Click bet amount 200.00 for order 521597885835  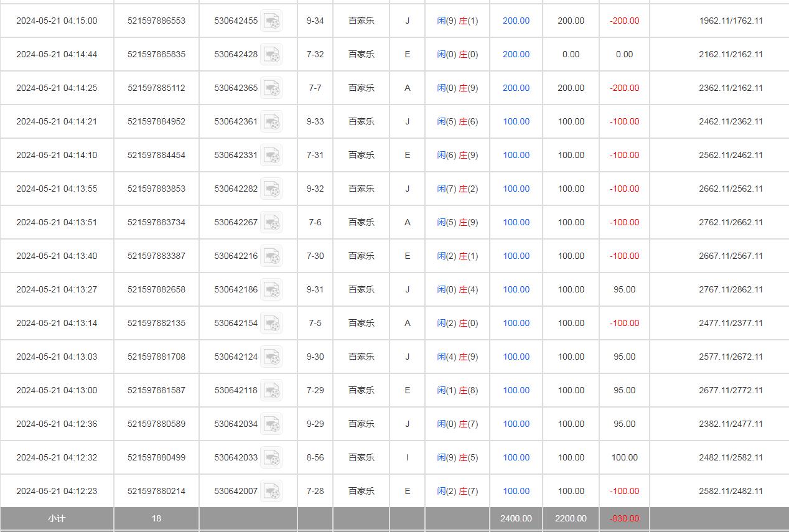[516, 54]
